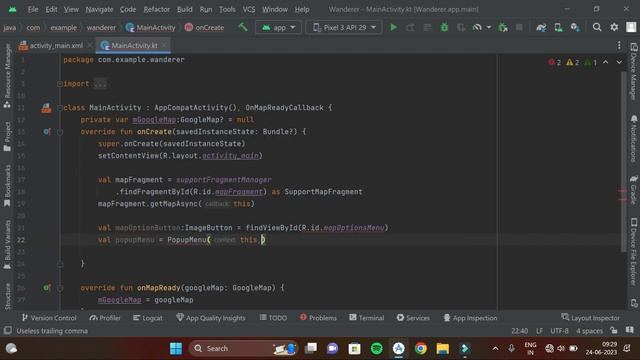The width and height of the screenshot is (640, 360).
Task: Click the class gutter icon on line 11
Action: pos(46,108)
